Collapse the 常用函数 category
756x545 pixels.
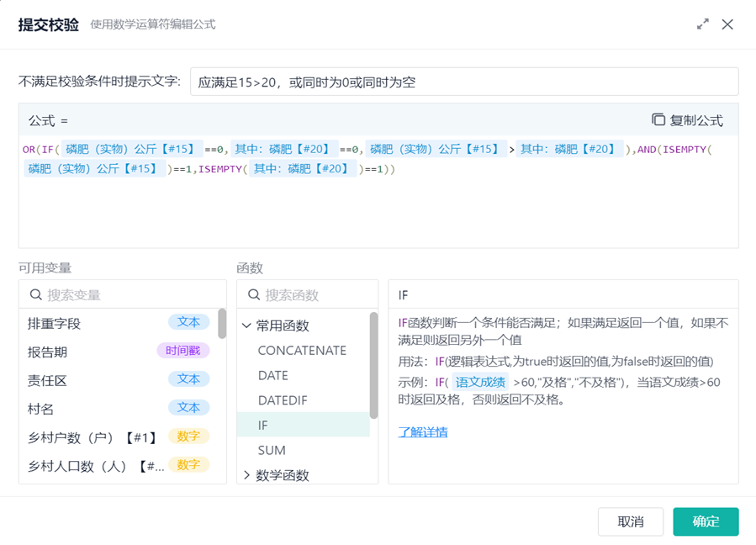247,325
